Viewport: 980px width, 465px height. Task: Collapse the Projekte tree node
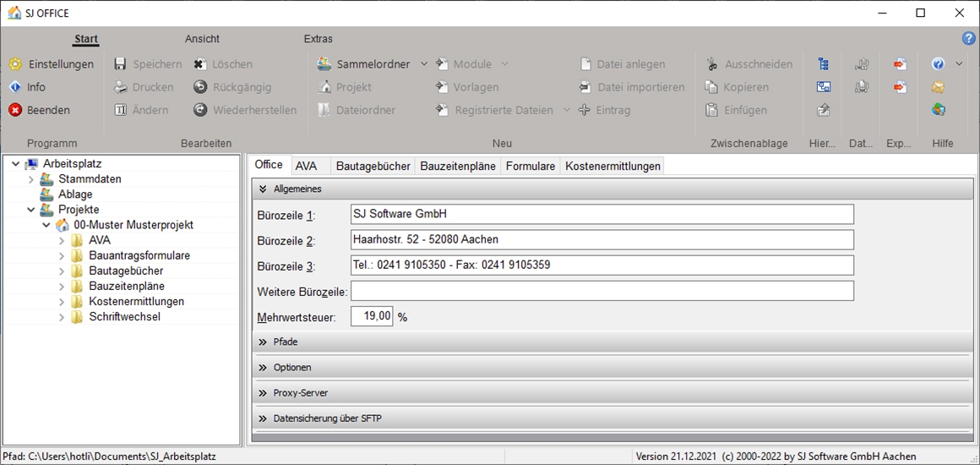point(30,210)
